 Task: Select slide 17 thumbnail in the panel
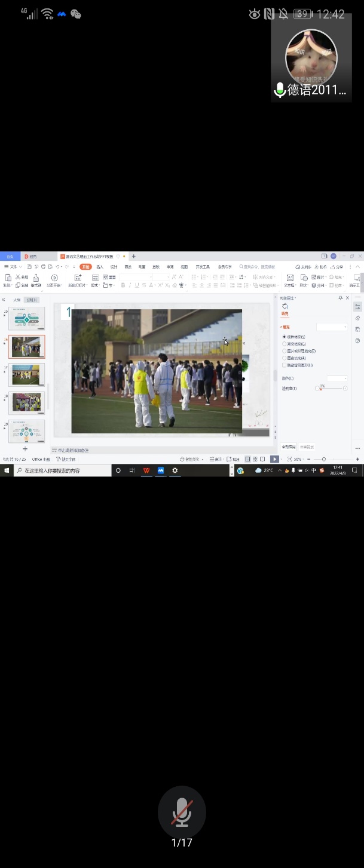(26, 375)
